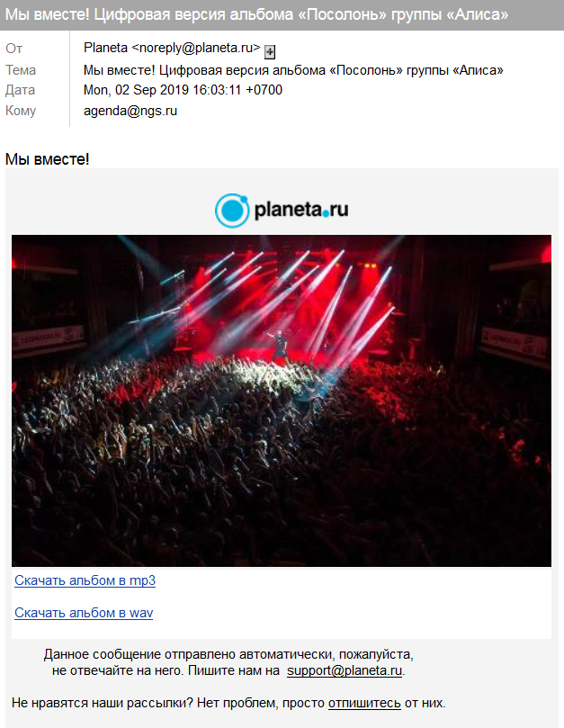Click the "Тема" header label

click(x=21, y=70)
